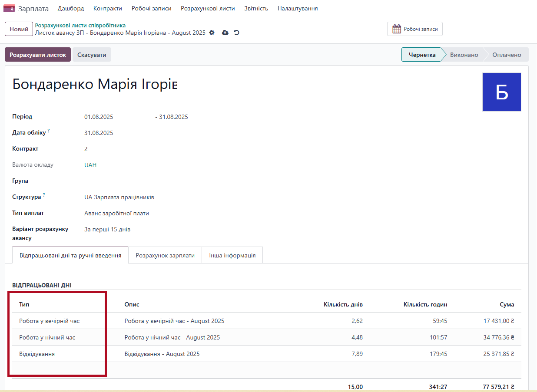Open the gear actions menu icon
The width and height of the screenshot is (537, 392).
[x=212, y=33]
